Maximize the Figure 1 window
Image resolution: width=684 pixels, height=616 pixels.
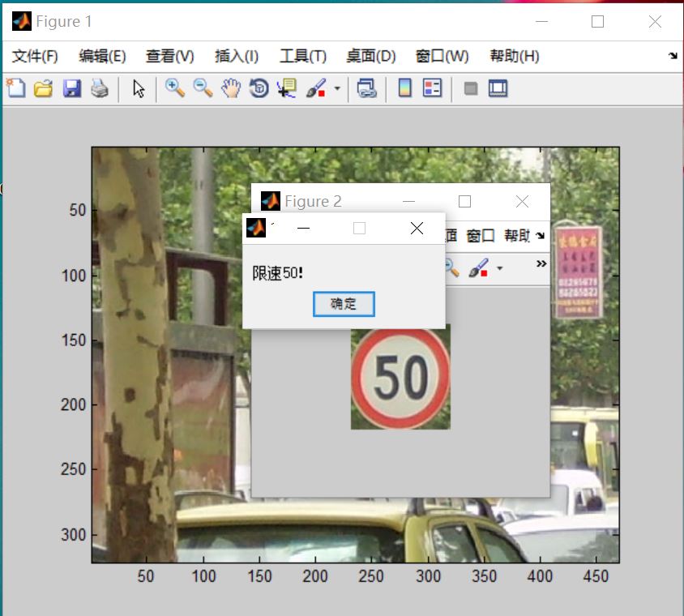point(597,21)
